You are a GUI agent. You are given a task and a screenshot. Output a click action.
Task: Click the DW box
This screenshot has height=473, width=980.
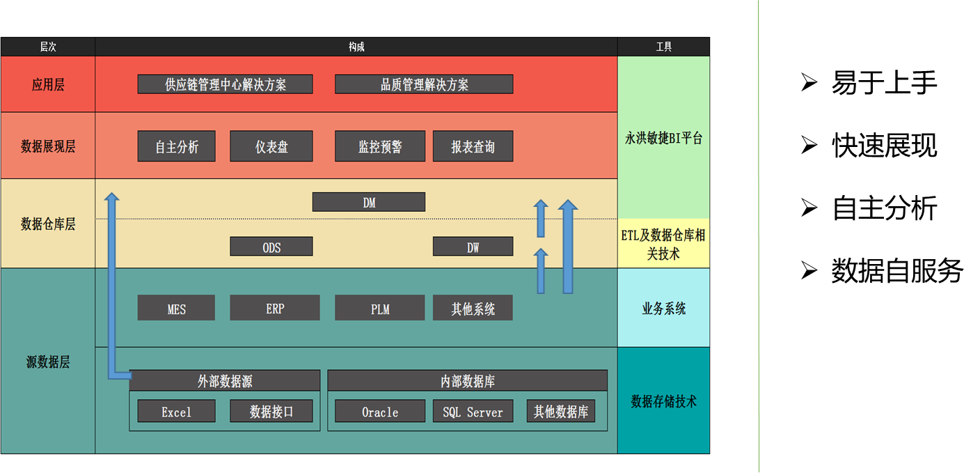(x=473, y=247)
